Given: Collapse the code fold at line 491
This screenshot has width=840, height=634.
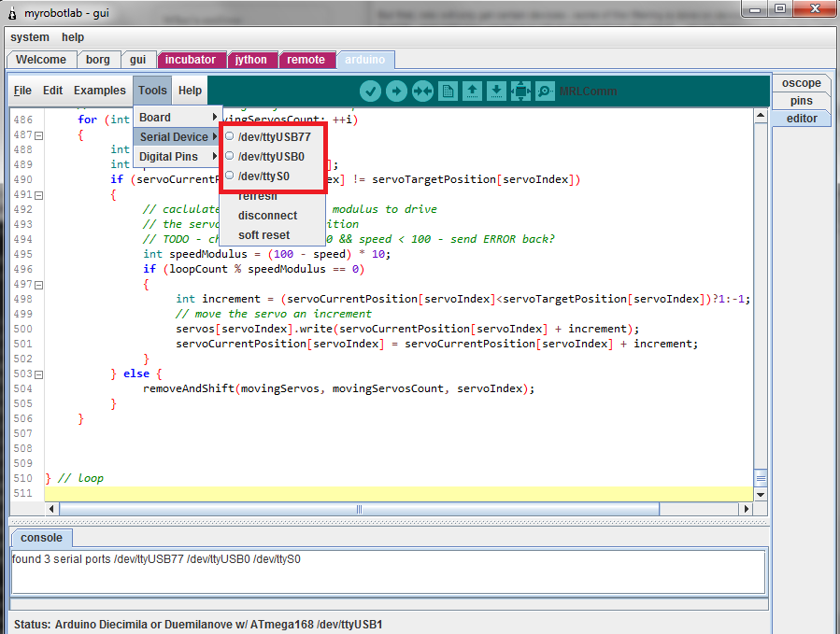Looking at the screenshot, I should click(x=38, y=195).
